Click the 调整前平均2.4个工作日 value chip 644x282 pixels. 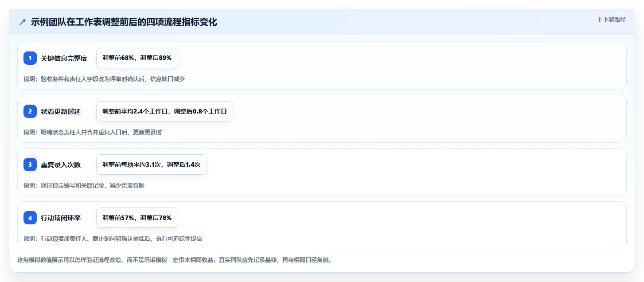164,111
